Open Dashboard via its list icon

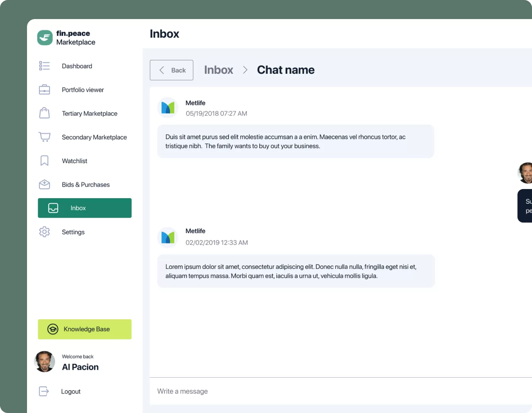point(44,66)
